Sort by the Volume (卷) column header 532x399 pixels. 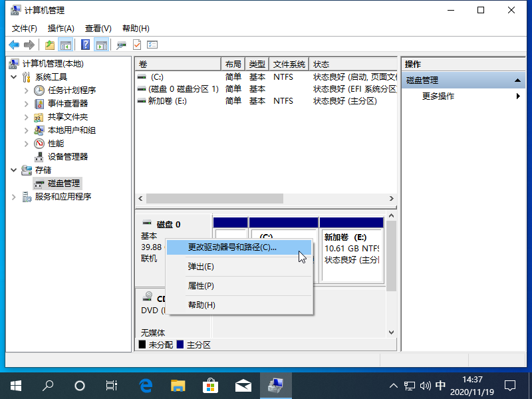coord(178,64)
